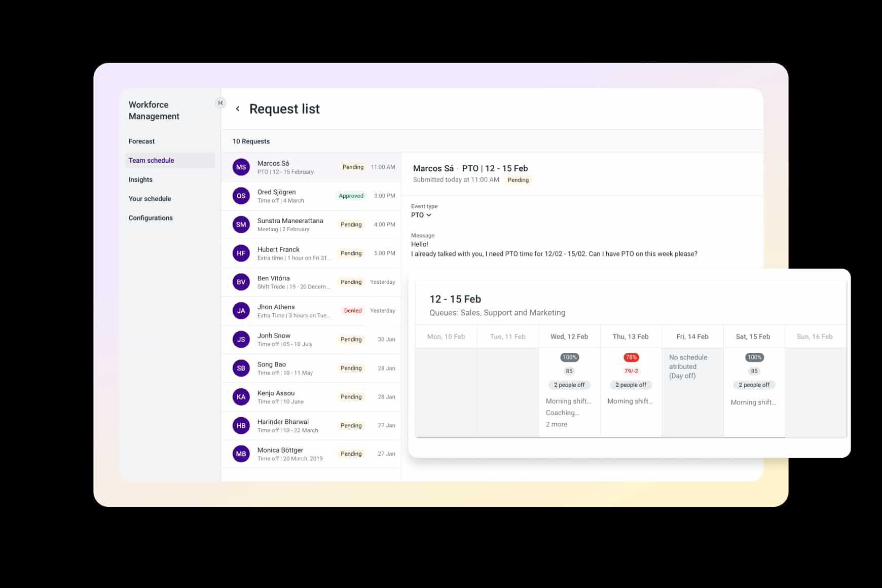Go to the Insights section
Screen dimensions: 882x588
tap(140, 179)
